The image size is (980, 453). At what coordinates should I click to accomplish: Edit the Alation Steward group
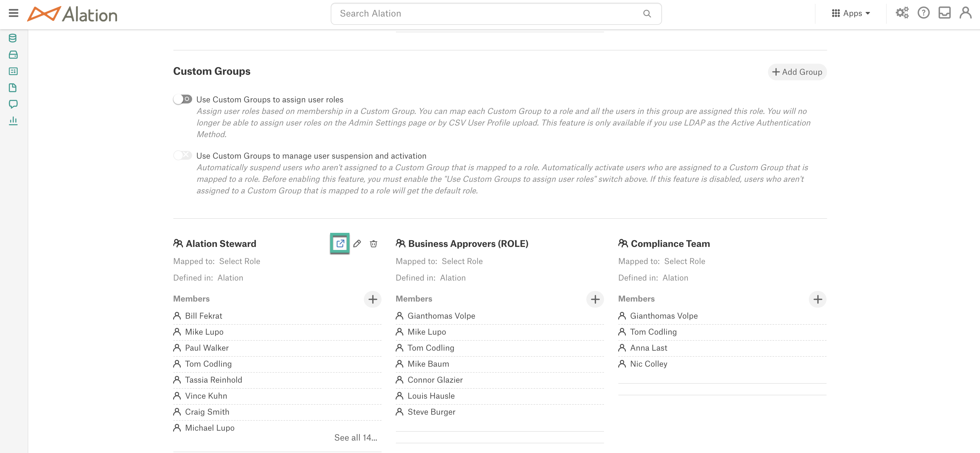click(357, 243)
